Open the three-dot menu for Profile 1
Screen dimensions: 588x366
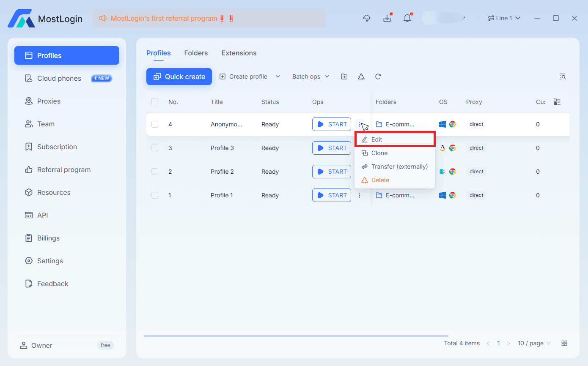point(360,195)
